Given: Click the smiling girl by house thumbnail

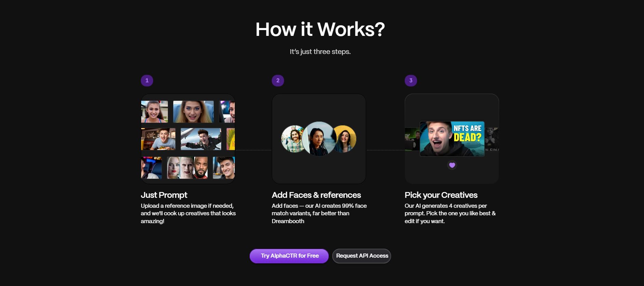Looking at the screenshot, I should [x=155, y=112].
